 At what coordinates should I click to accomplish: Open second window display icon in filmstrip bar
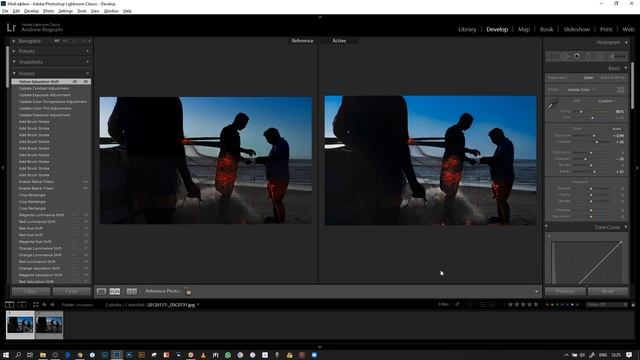(x=22, y=304)
